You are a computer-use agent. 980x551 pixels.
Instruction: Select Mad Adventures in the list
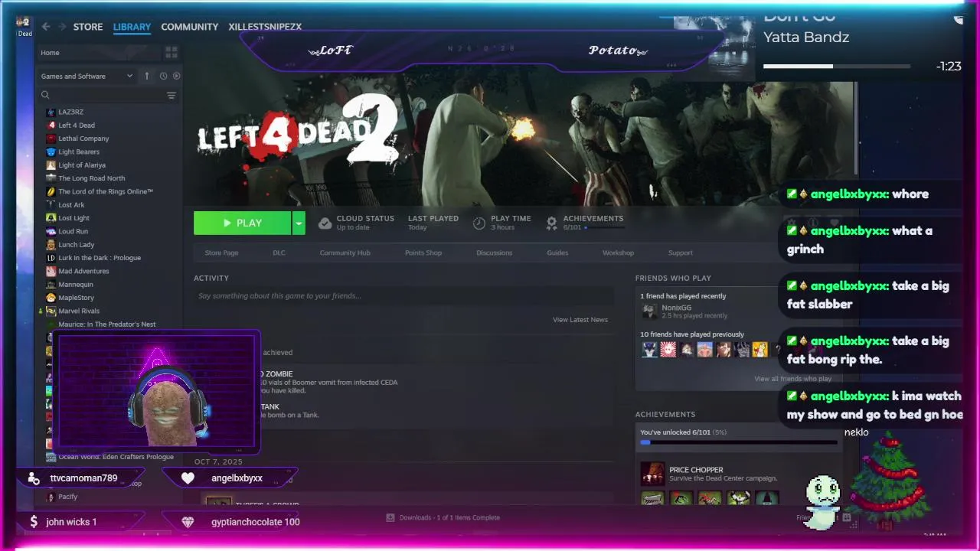point(83,271)
